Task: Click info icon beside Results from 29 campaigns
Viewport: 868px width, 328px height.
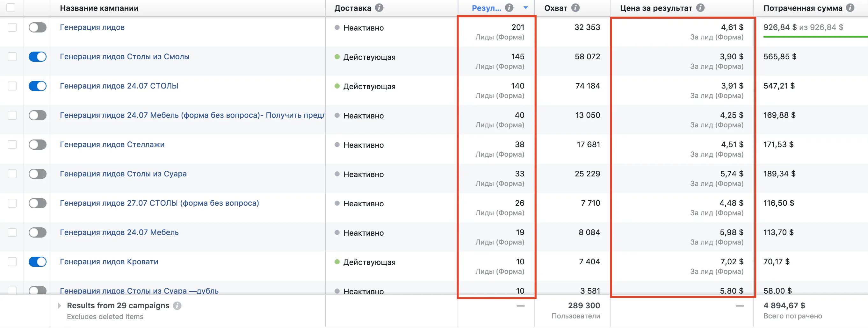Action: point(177,306)
